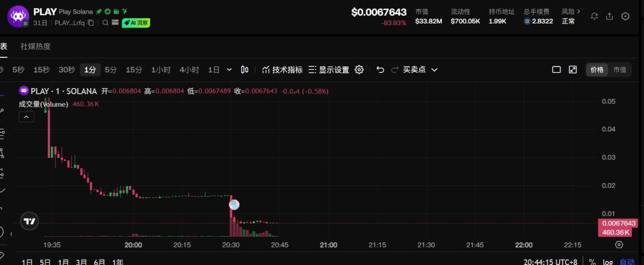
Task: Click the price alert bell icon
Action: point(594,16)
